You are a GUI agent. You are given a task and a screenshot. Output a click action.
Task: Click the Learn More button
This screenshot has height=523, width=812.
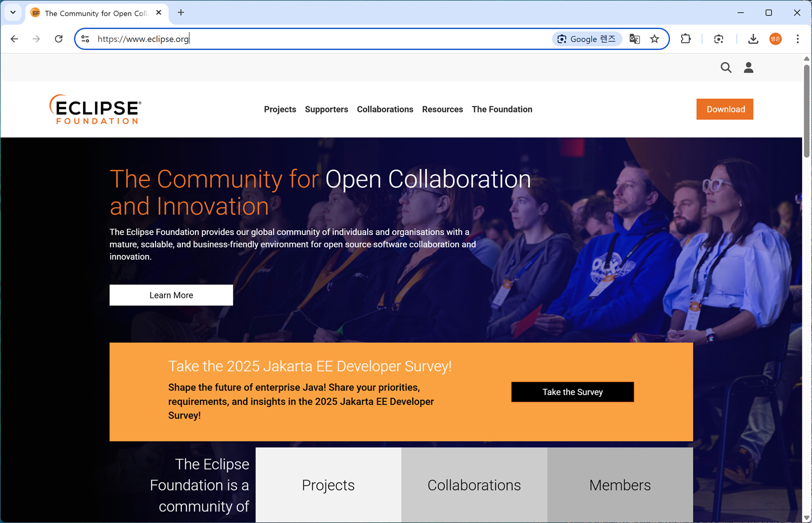tap(171, 295)
